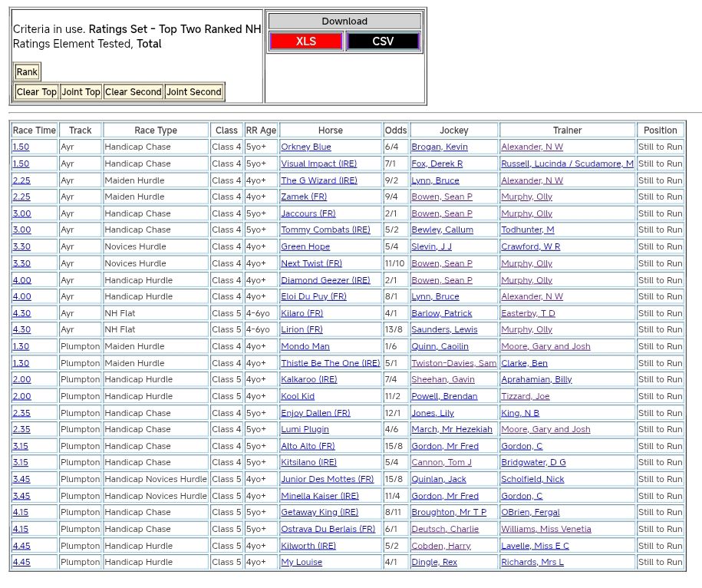Open horse Orkney Blue's profile
The width and height of the screenshot is (702, 588).
pos(306,147)
